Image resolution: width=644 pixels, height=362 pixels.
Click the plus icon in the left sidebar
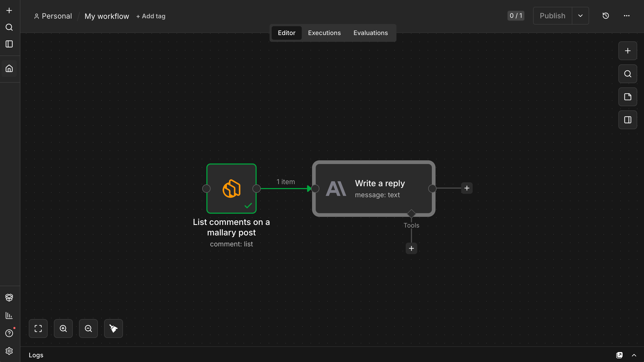click(x=9, y=10)
